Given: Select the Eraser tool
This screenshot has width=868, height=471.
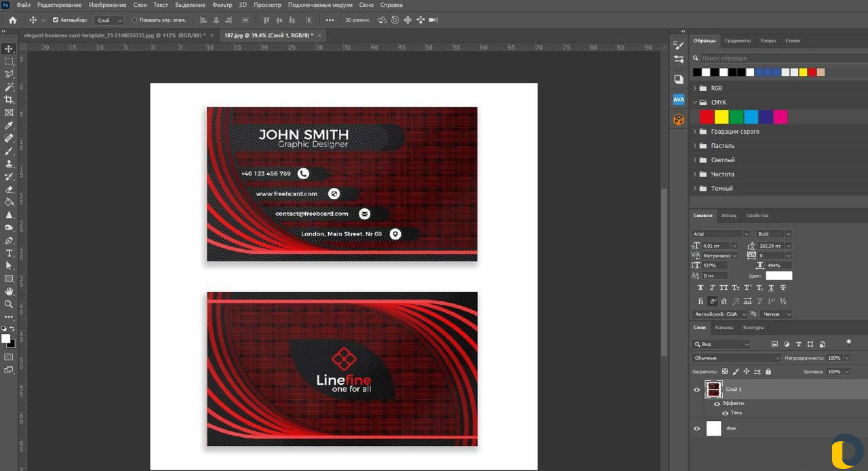Looking at the screenshot, I should pyautogui.click(x=9, y=189).
